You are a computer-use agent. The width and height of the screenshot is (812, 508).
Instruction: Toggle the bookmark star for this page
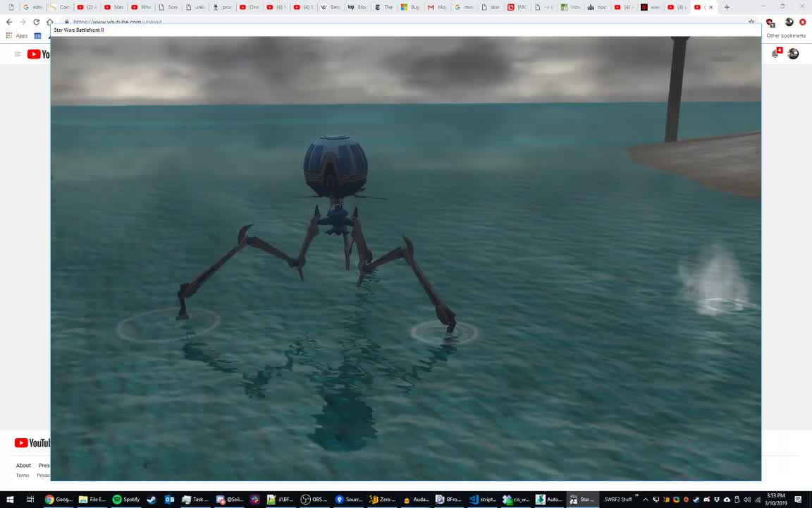(x=751, y=22)
